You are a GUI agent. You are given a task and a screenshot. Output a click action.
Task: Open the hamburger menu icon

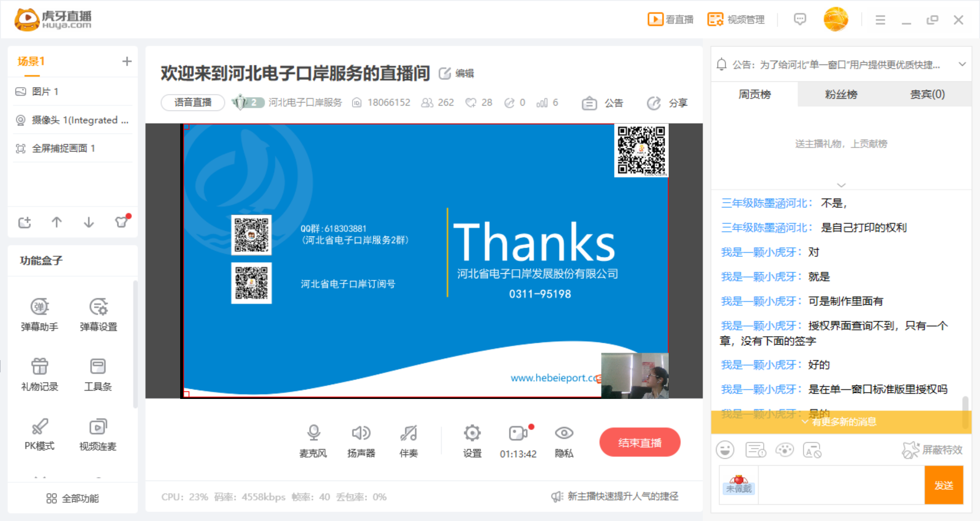tap(880, 20)
